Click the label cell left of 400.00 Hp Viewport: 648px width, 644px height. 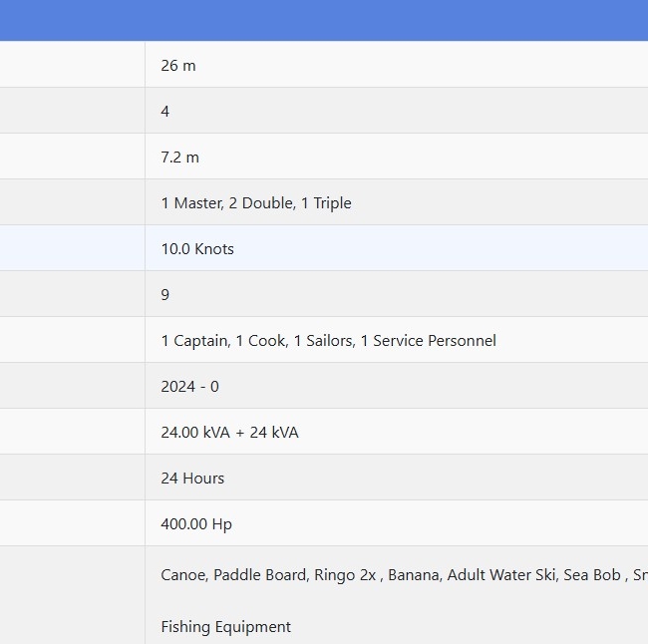coord(72,524)
